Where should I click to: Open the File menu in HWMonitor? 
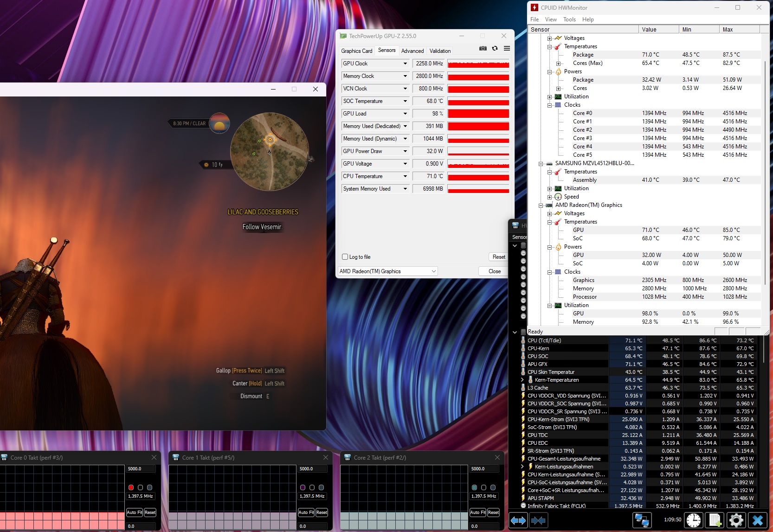(535, 19)
